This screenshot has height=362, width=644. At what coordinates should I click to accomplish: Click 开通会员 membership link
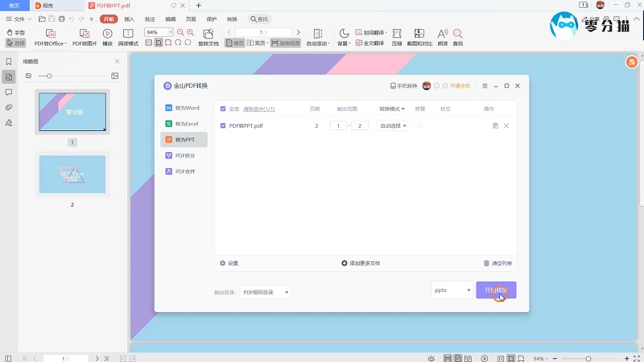coord(460,86)
